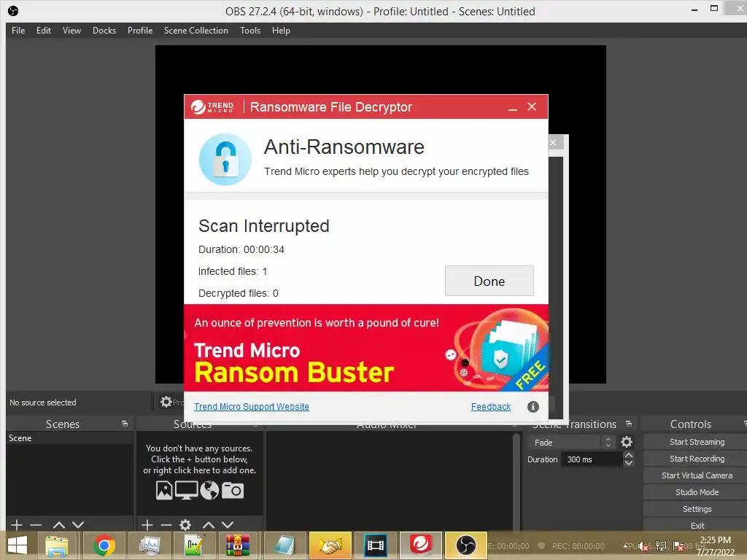The height and width of the screenshot is (560, 747).
Task: Open the network icon in system tray
Action: pyautogui.click(x=661, y=546)
